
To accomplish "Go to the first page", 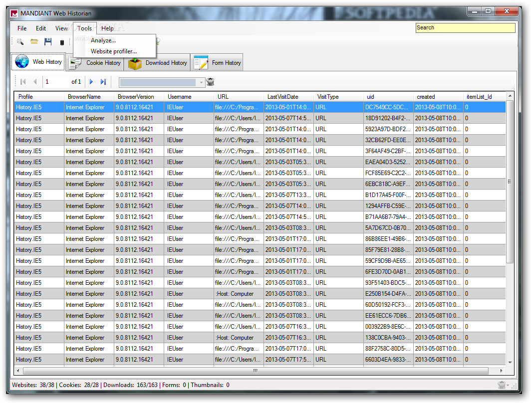I will [x=23, y=82].
